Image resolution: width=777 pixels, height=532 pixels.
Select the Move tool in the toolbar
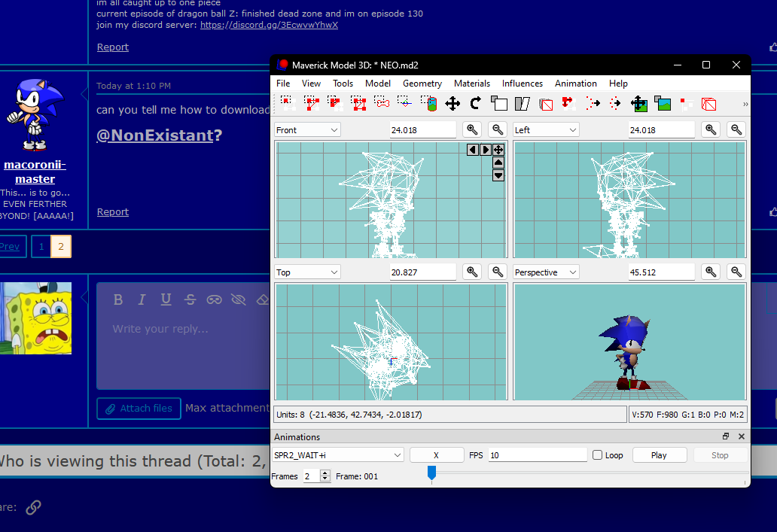point(452,104)
